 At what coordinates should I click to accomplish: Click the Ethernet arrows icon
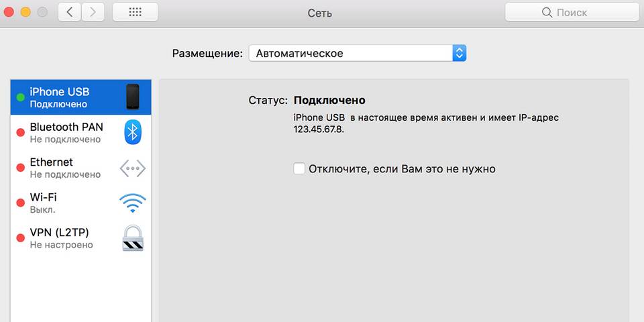tap(133, 168)
